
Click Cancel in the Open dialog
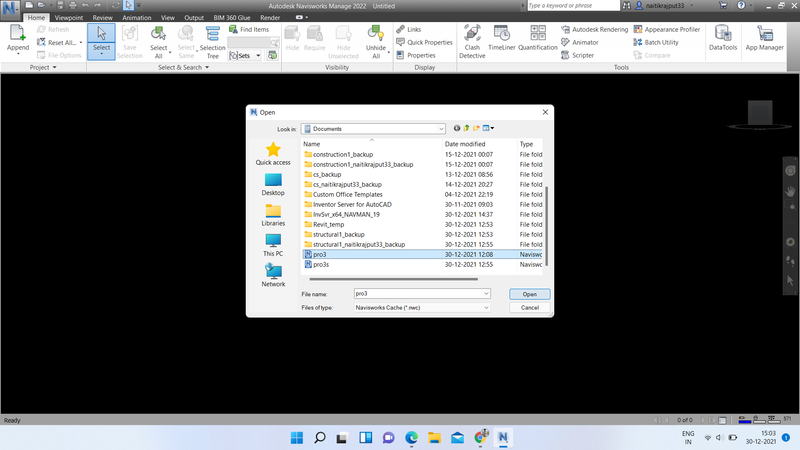coord(530,308)
